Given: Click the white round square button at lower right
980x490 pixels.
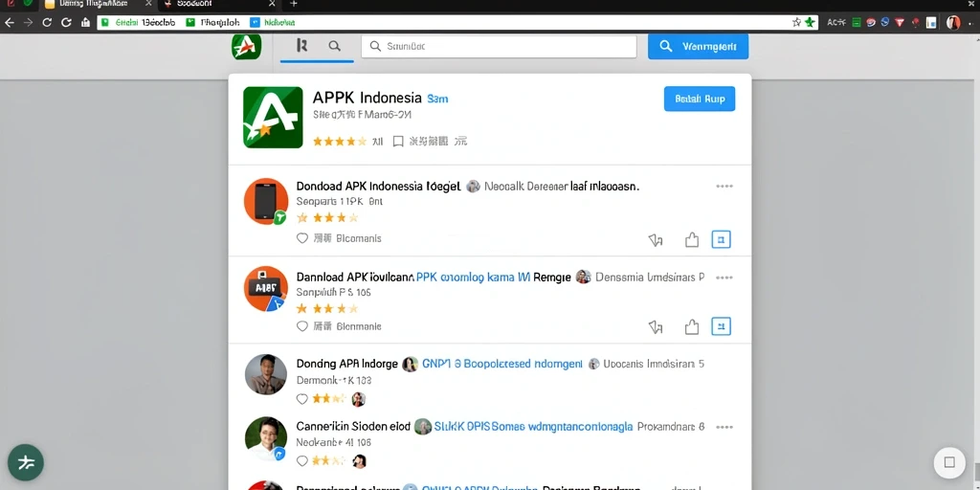Looking at the screenshot, I should [949, 462].
